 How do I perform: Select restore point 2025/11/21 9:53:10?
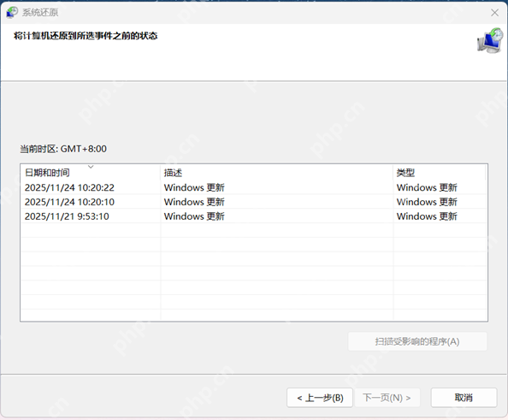pos(253,216)
